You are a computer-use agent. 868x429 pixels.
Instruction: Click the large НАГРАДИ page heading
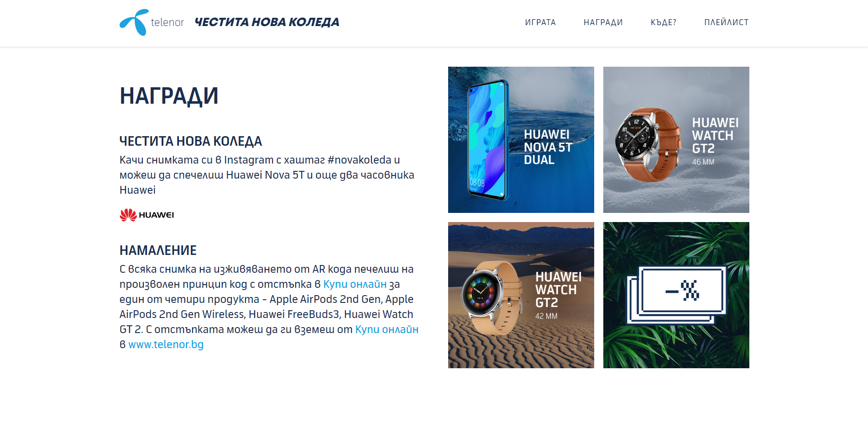169,96
